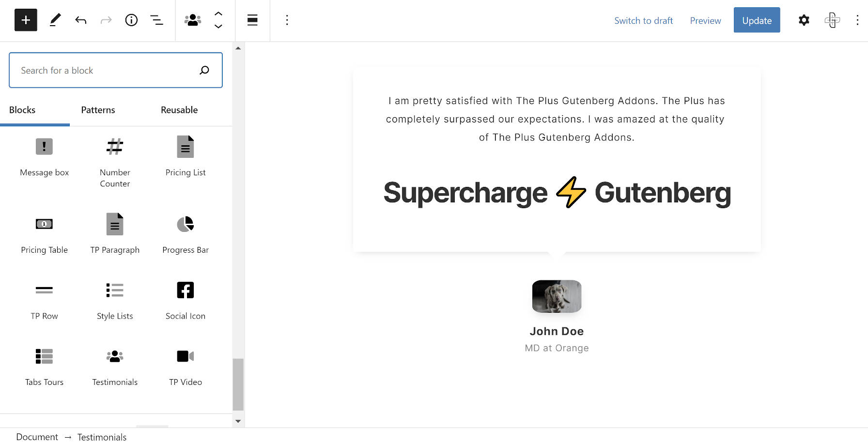Switch to the Patterns tab
The width and height of the screenshot is (868, 443).
[98, 110]
